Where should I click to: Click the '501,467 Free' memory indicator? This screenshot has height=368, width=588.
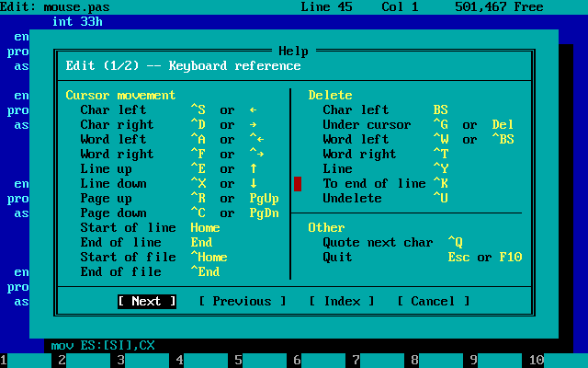(x=499, y=6)
